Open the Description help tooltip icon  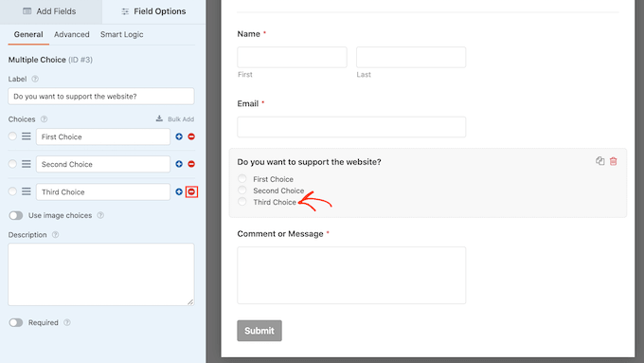[56, 235]
